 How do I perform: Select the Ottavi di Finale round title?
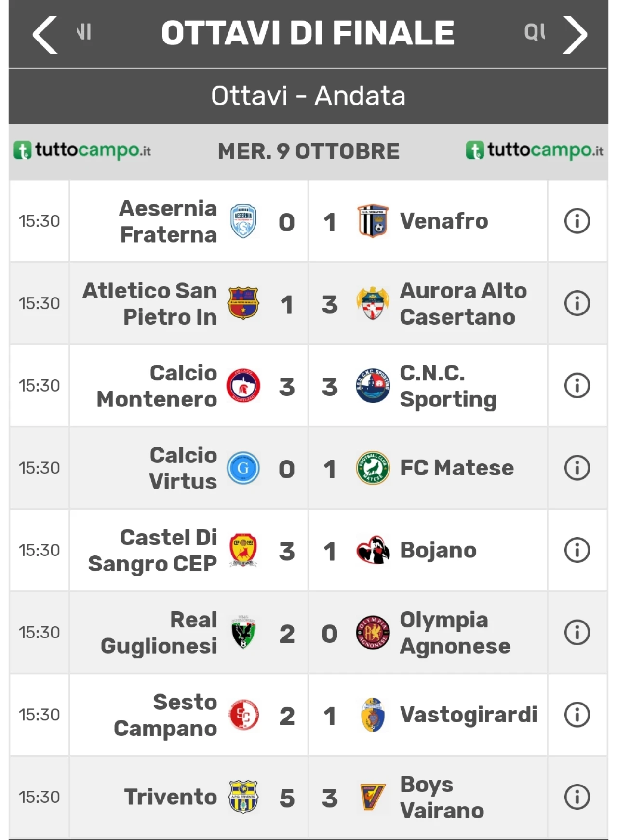click(308, 33)
